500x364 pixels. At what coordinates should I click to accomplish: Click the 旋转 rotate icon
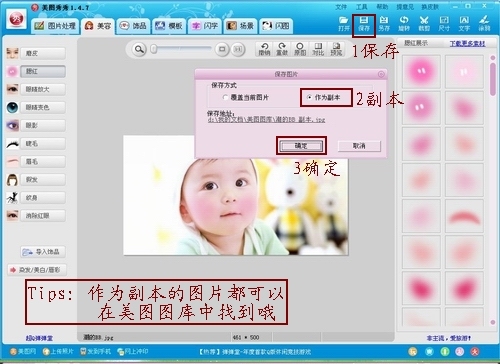404,24
